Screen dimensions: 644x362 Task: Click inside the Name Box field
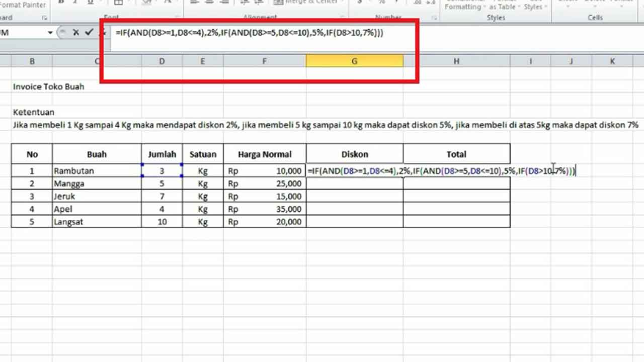(x=23, y=33)
